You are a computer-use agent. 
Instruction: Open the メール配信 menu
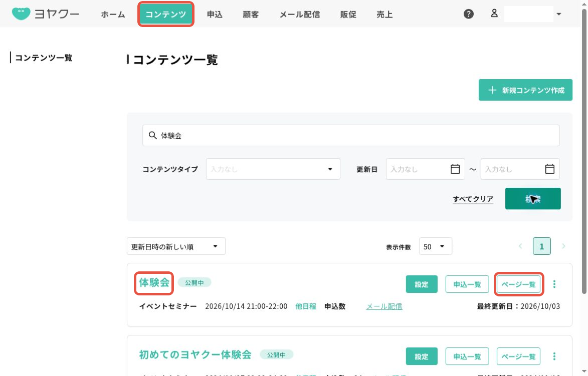pyautogui.click(x=300, y=15)
